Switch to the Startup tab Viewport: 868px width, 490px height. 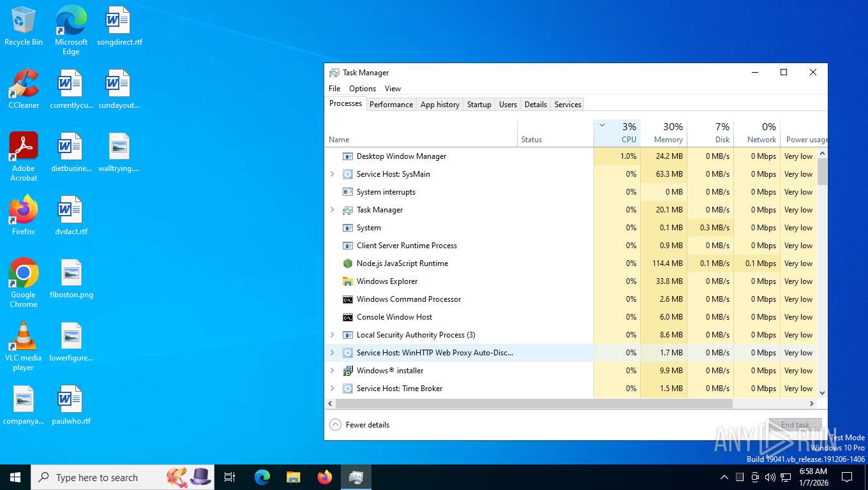pos(479,105)
